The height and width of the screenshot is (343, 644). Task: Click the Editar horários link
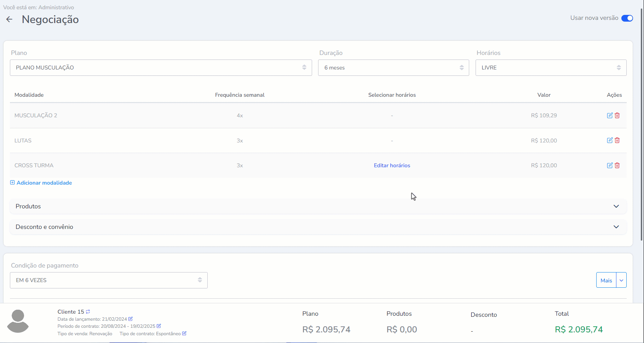point(392,165)
